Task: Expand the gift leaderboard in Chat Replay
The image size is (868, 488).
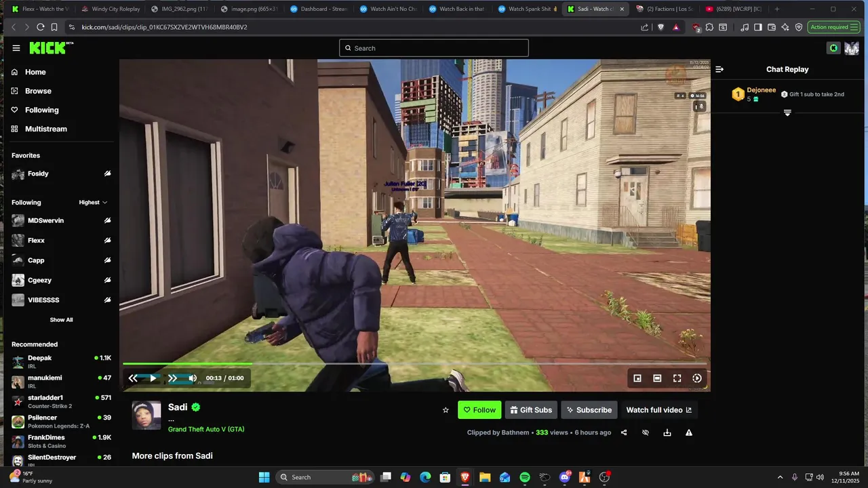Action: [x=787, y=113]
